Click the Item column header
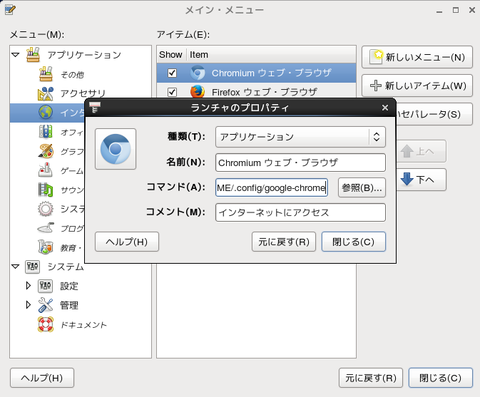The width and height of the screenshot is (480, 397). click(271, 55)
